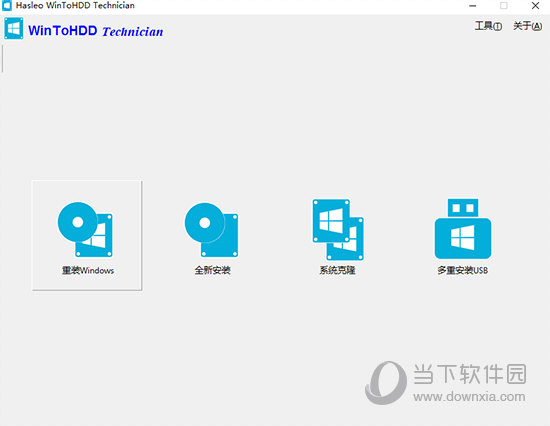
Task: Minimize the WinToHDD window
Action: click(472, 6)
